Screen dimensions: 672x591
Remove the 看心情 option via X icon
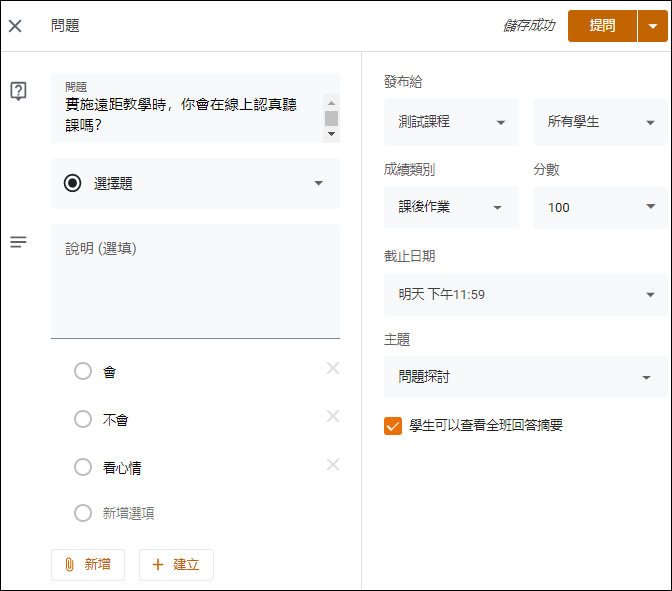[x=333, y=465]
